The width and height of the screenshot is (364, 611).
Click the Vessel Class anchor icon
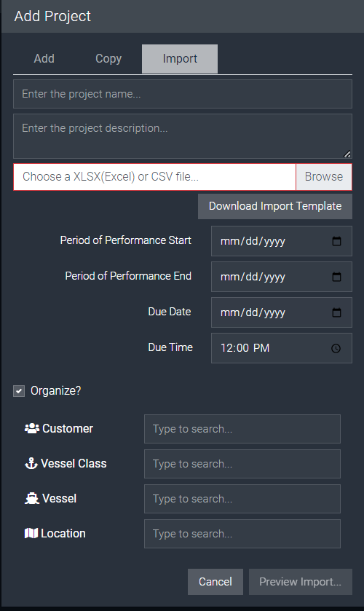click(x=31, y=464)
